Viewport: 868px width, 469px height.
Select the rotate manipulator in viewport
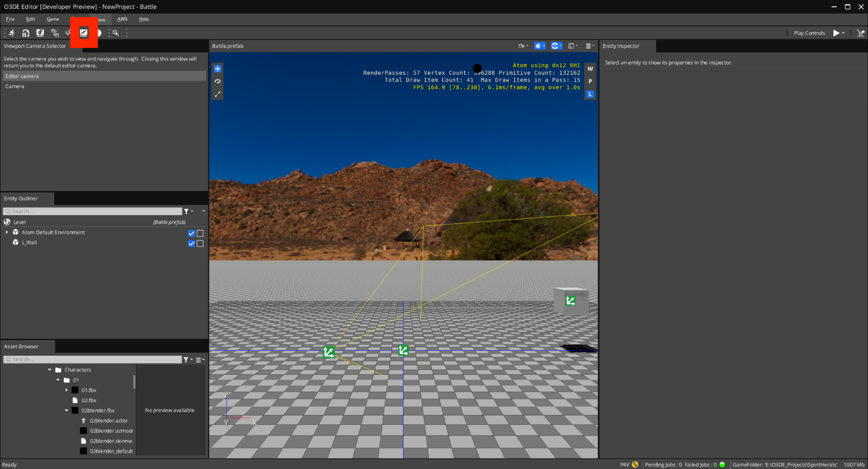click(x=218, y=82)
